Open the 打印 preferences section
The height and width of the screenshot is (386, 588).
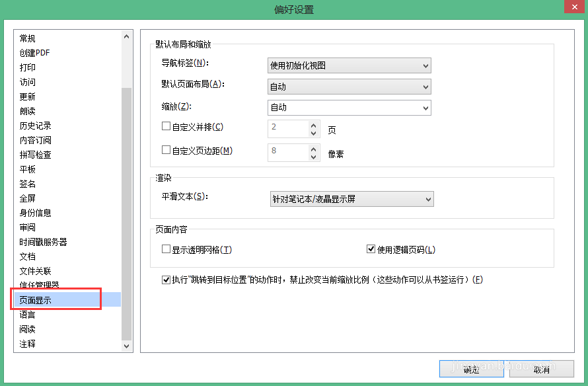click(x=28, y=67)
